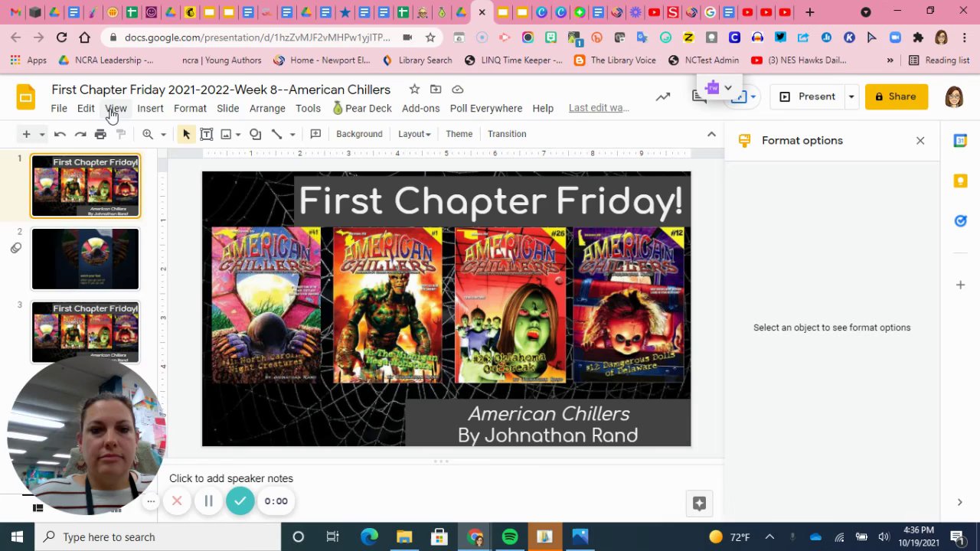Open the zoom level dropdown arrow

(163, 135)
